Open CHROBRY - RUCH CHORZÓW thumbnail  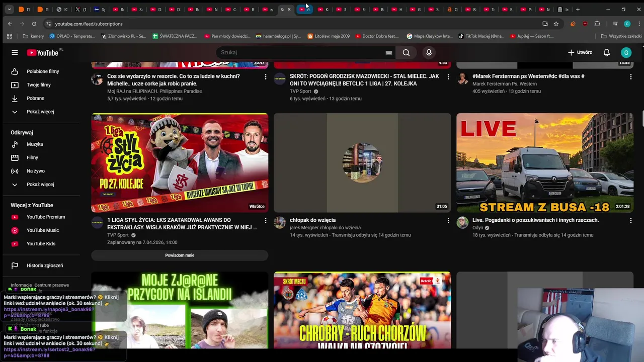(x=362, y=310)
